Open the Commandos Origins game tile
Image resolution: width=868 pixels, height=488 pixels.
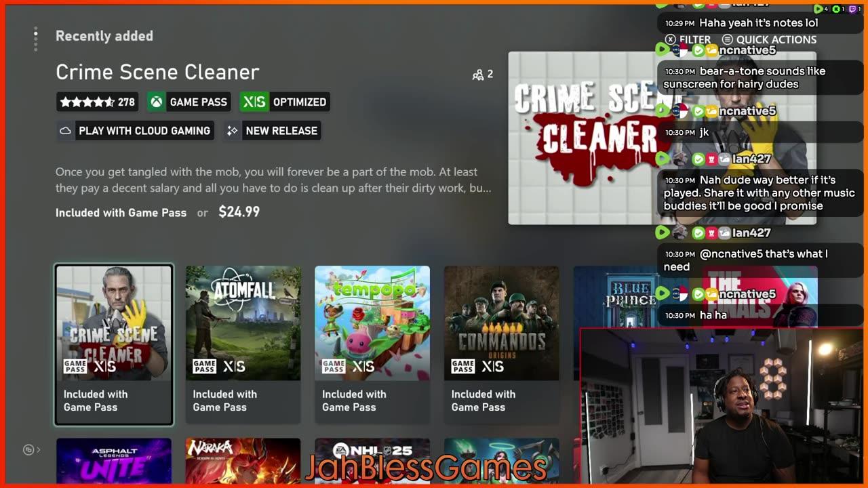tap(502, 345)
